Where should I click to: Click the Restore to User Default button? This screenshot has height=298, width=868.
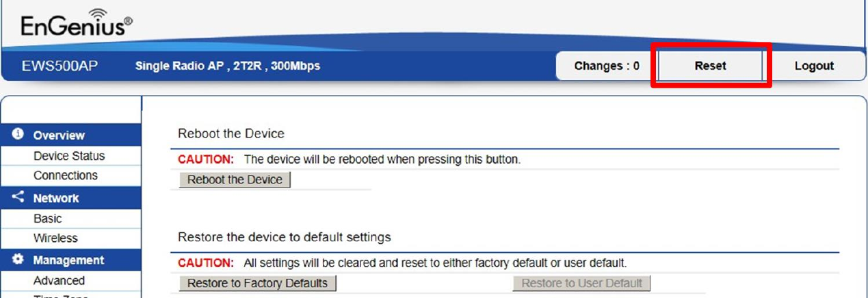tap(581, 283)
